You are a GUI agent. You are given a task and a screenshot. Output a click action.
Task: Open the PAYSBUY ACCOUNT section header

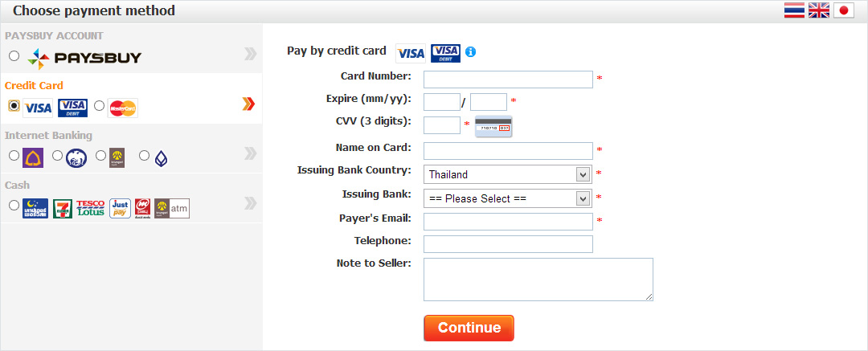pos(55,35)
